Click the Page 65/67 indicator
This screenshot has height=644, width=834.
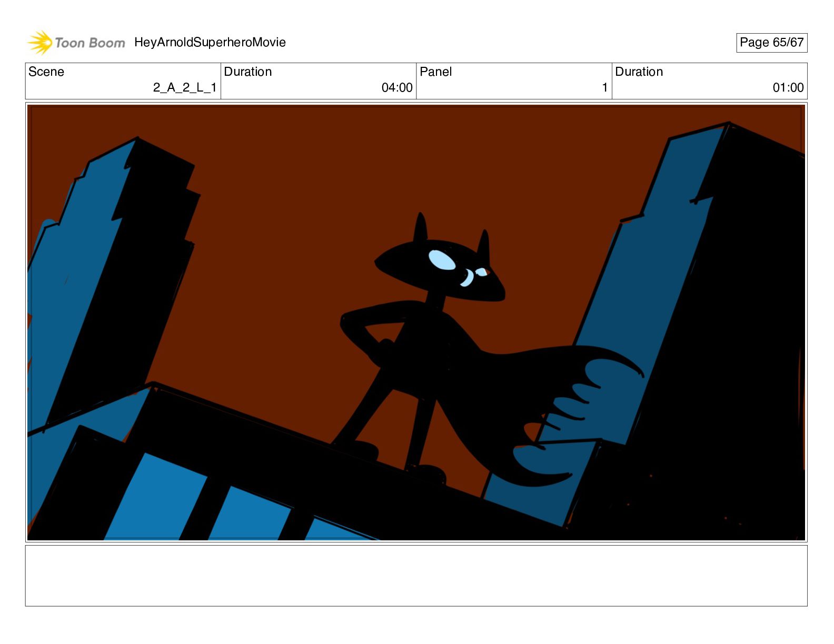[771, 43]
